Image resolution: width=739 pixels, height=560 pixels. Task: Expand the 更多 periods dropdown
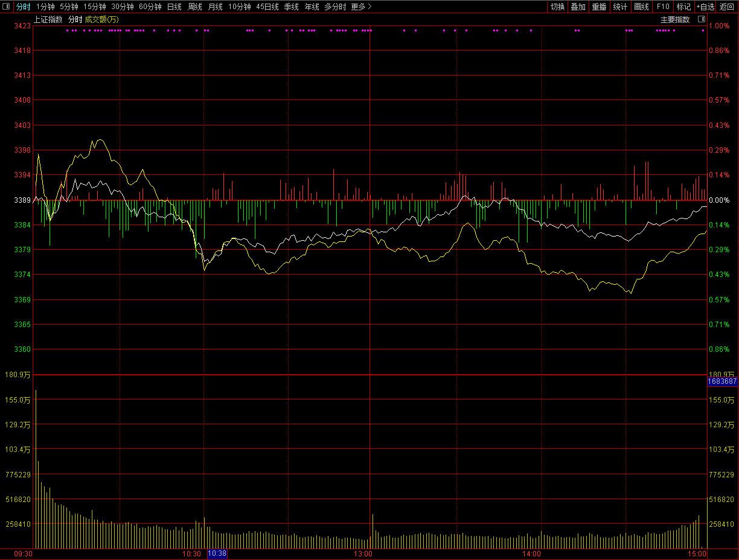point(361,7)
